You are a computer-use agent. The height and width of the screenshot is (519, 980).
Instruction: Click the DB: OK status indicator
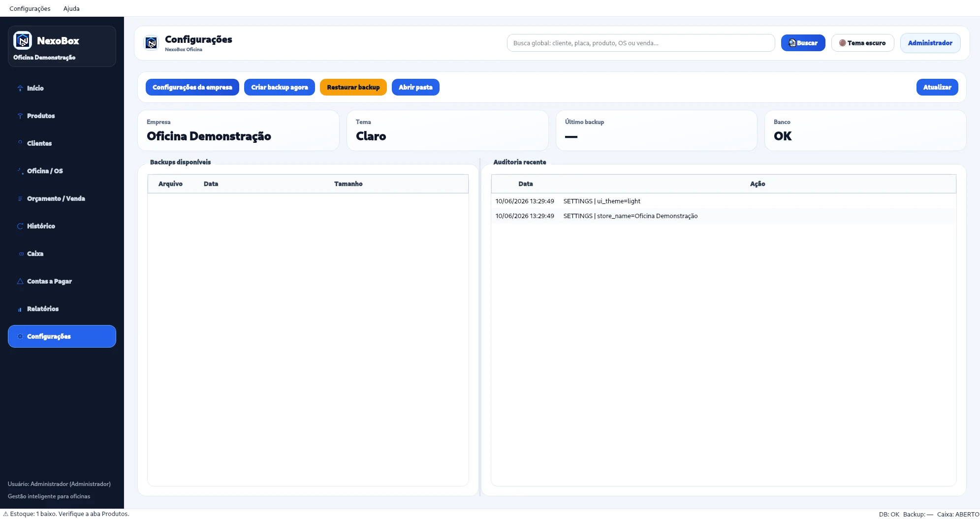point(889,514)
